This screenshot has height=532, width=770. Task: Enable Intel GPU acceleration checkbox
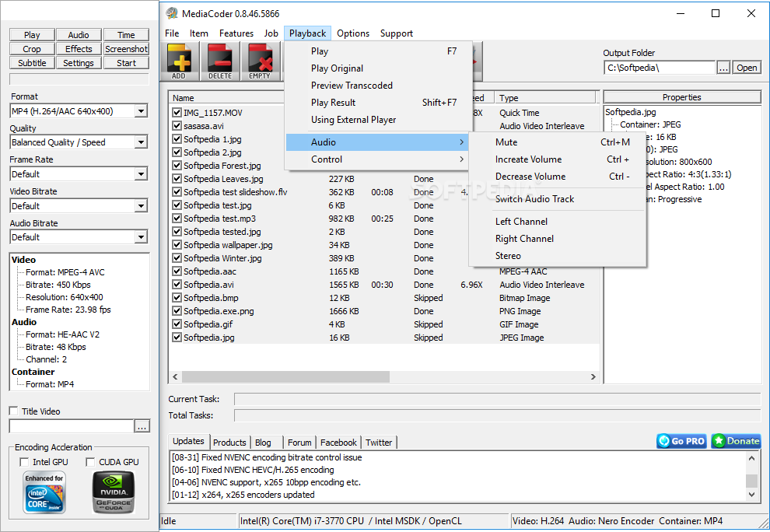(24, 462)
